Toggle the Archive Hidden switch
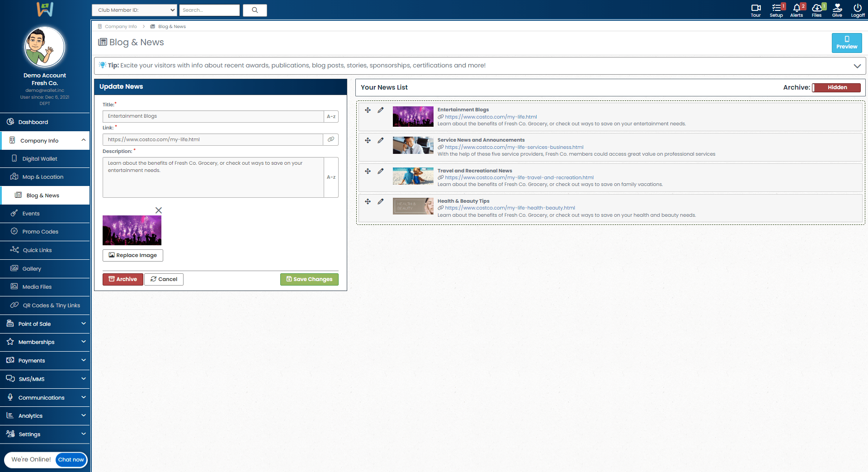This screenshot has height=472, width=868. (836, 88)
